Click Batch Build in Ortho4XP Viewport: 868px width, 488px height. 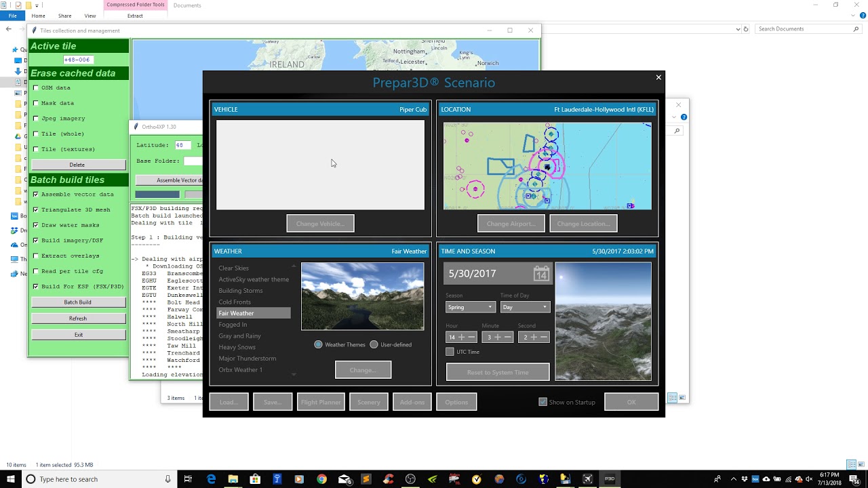coord(78,302)
